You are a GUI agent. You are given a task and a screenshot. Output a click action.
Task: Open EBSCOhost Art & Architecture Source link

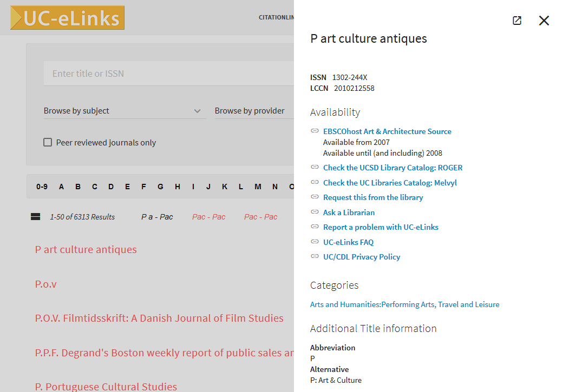click(x=387, y=131)
